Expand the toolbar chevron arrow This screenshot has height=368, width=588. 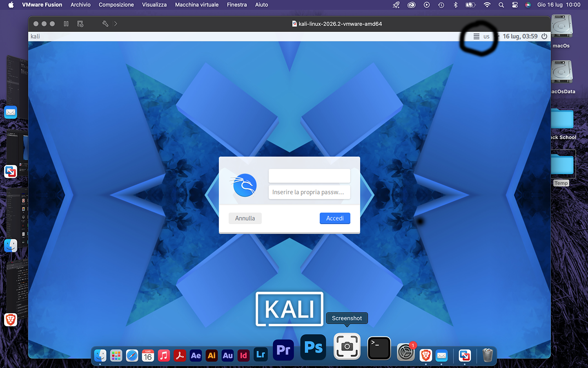[116, 24]
